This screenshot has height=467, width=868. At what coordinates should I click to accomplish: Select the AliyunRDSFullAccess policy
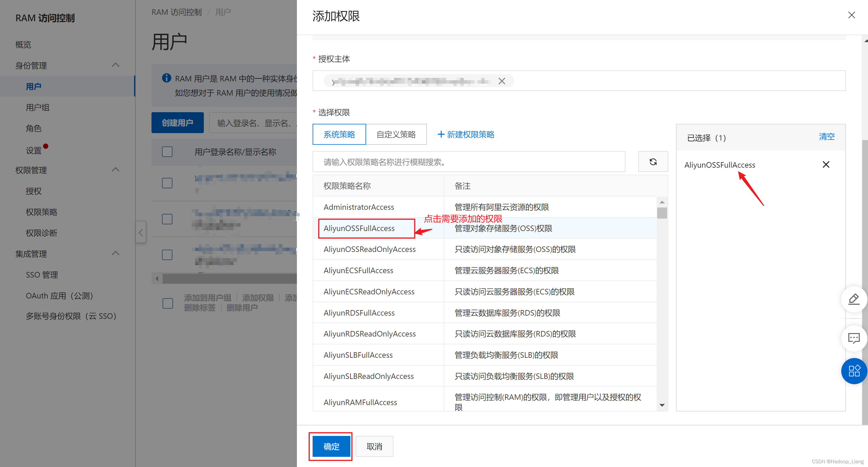point(485,313)
